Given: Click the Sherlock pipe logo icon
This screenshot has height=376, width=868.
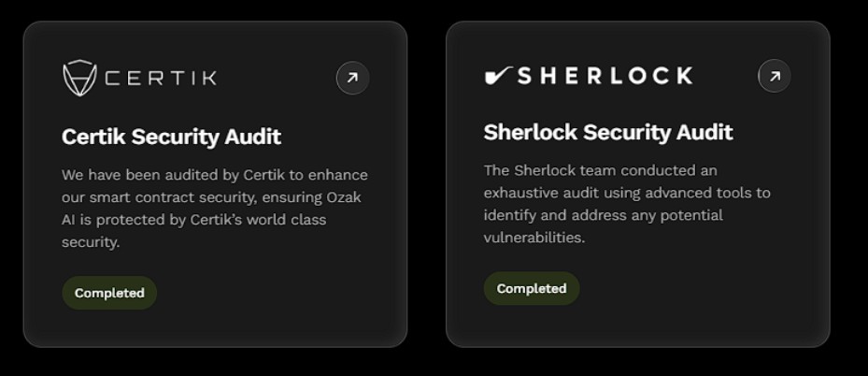Looking at the screenshot, I should (497, 76).
